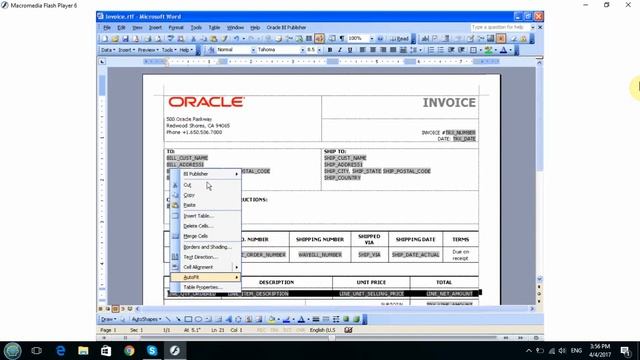Open the Format menu
Image resolution: width=640 pixels, height=360 pixels.
176,27
